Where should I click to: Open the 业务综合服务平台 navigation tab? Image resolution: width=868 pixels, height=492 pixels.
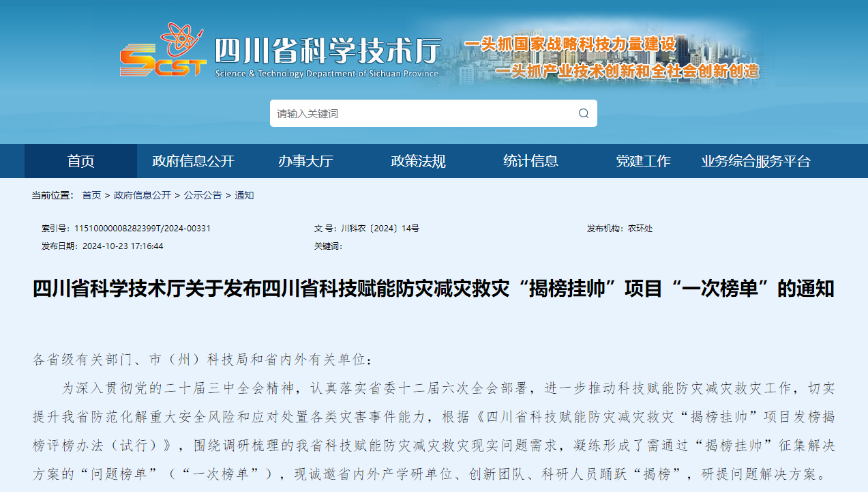[755, 161]
